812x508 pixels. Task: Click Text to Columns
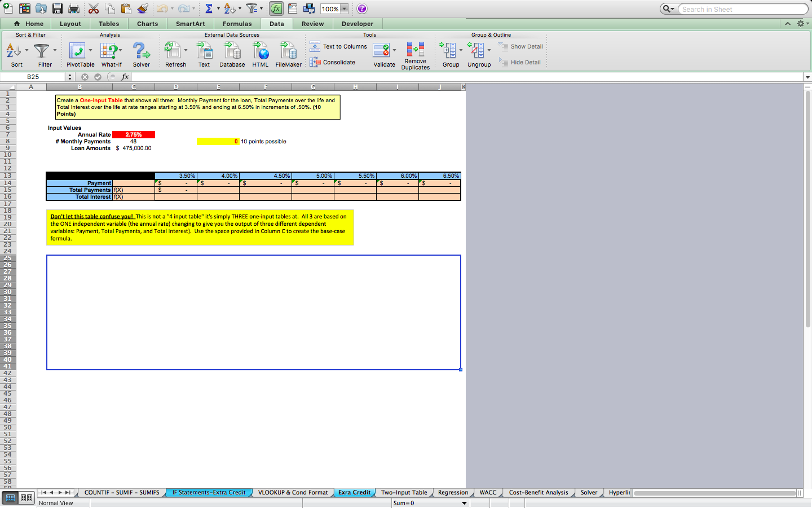(338, 47)
